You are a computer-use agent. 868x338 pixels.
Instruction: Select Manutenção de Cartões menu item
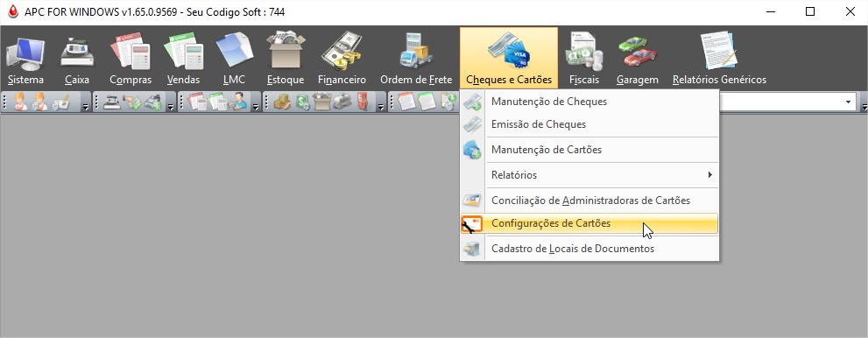(589, 150)
